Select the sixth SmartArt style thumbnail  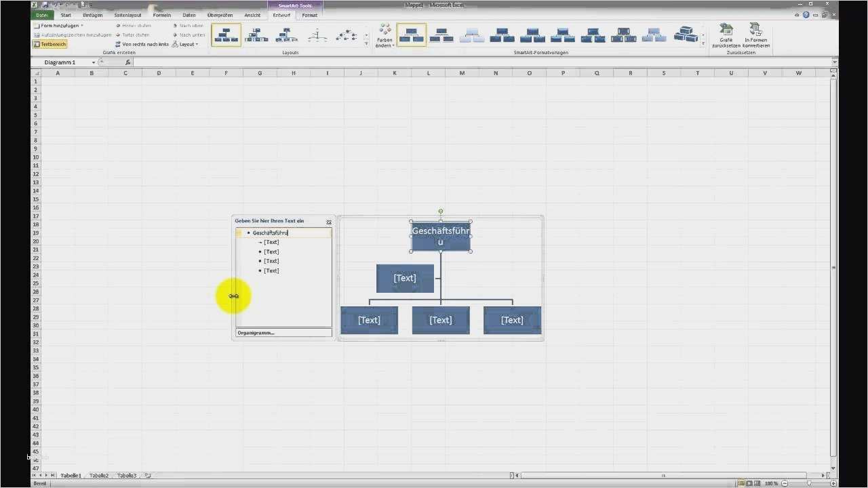point(562,35)
